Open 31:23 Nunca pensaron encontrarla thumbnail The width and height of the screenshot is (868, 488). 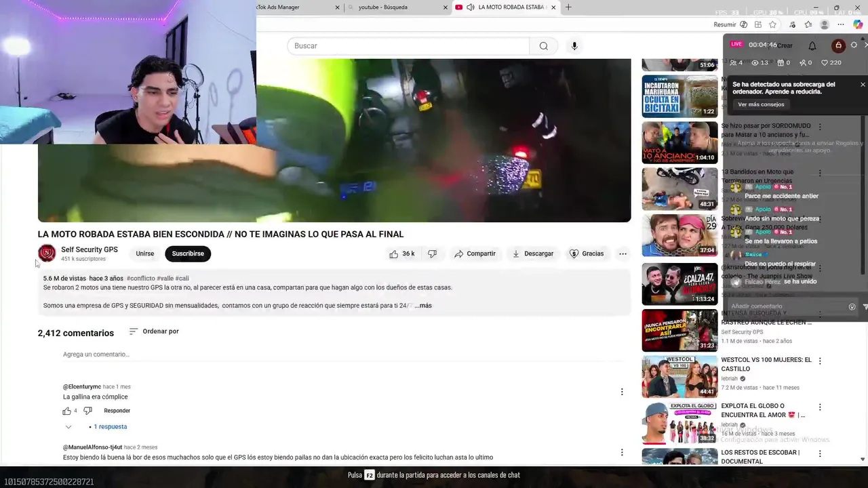point(679,330)
